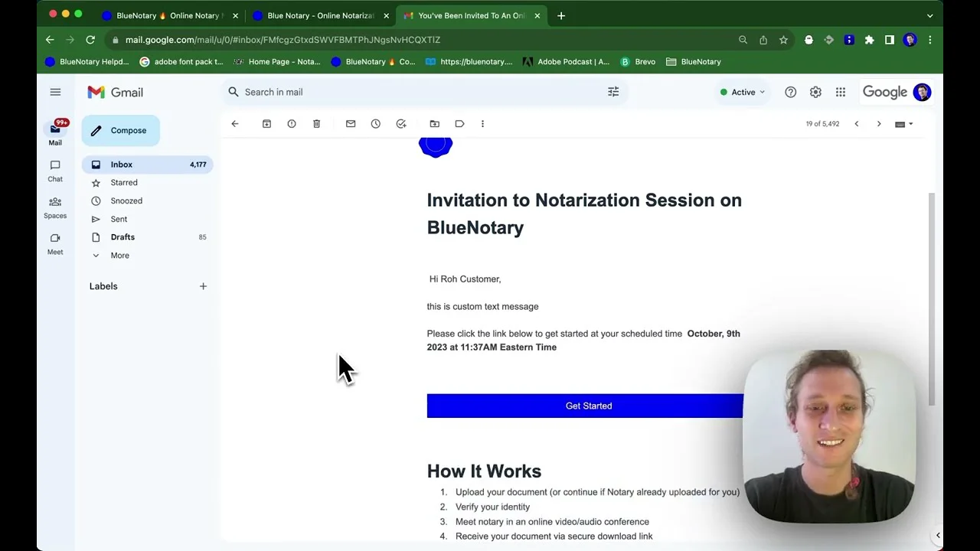The width and height of the screenshot is (980, 551).
Task: Open the Google apps grid
Action: click(x=841, y=93)
